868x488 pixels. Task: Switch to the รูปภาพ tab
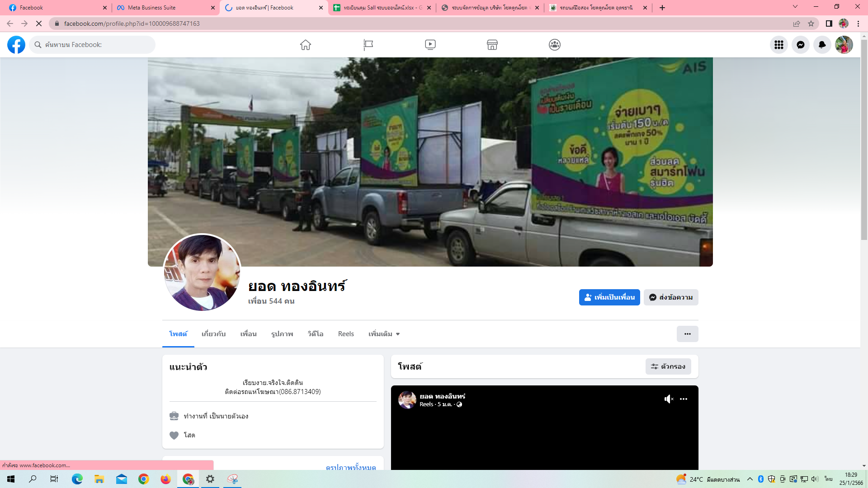point(282,334)
